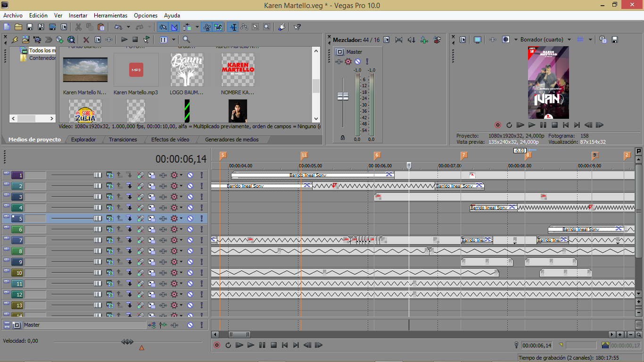Open the Split Screen View dropdown arrow
Screen dimensions: 644x362
pos(515,40)
